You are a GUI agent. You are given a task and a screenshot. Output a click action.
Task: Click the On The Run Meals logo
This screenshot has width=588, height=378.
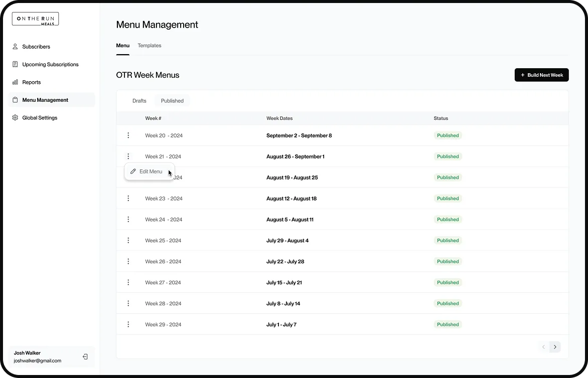point(35,19)
